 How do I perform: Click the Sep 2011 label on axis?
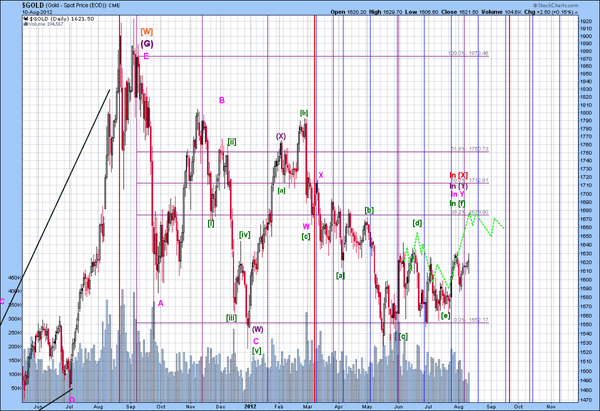(x=131, y=406)
